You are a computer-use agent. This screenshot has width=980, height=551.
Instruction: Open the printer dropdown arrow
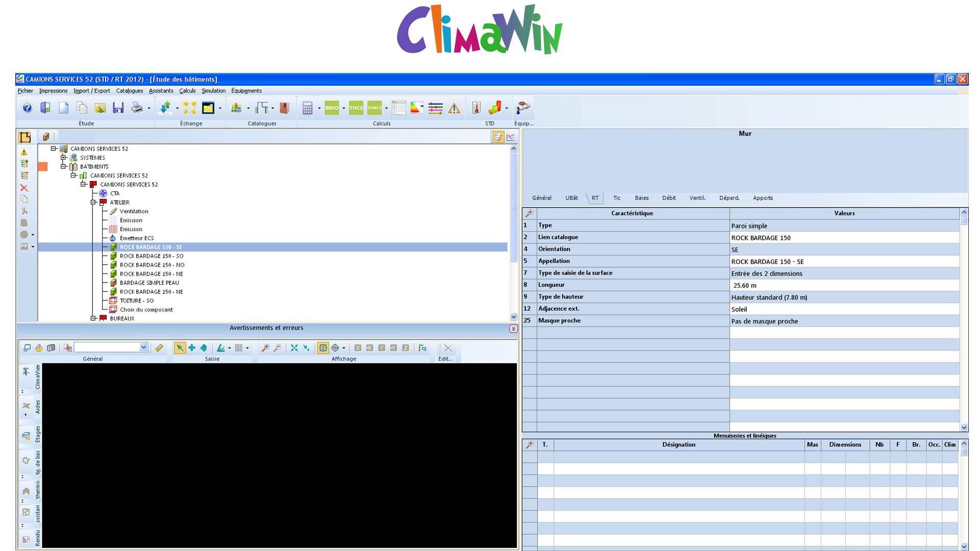pyautogui.click(x=149, y=108)
